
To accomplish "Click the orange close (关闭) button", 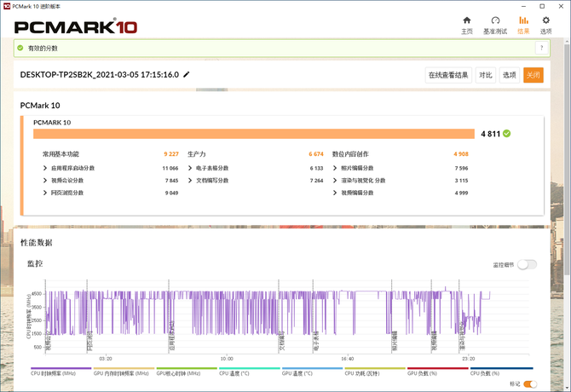I will pos(534,75).
